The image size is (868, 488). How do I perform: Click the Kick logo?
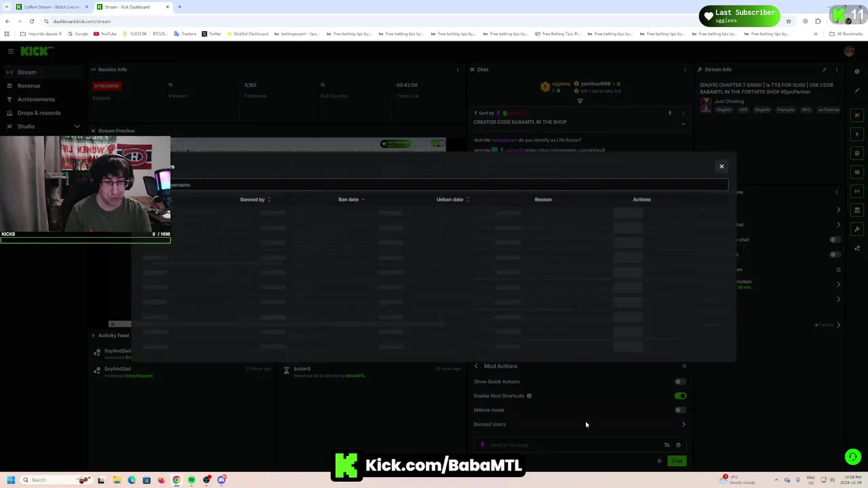coord(36,51)
